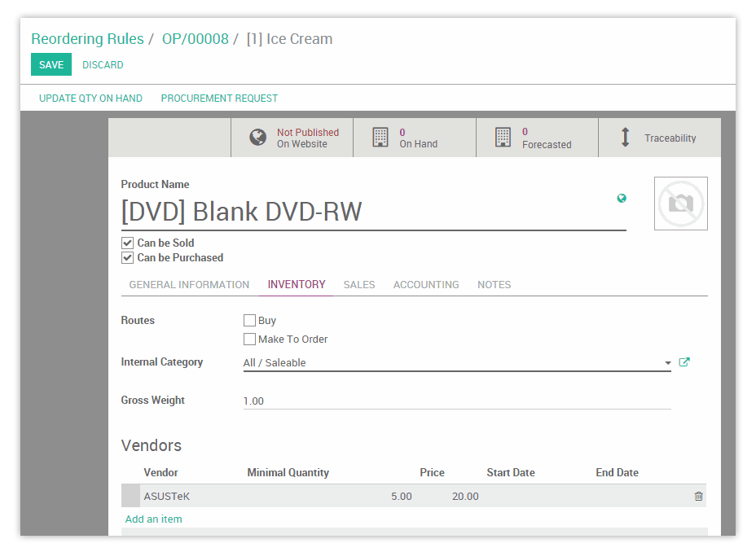Create a PROCUREMENT REQUEST
This screenshot has height=552, width=756.
point(219,97)
